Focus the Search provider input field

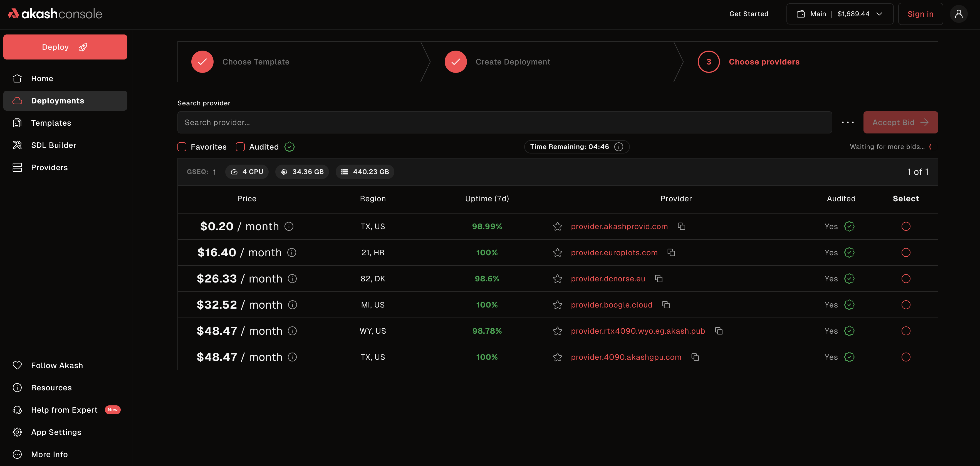tap(504, 123)
